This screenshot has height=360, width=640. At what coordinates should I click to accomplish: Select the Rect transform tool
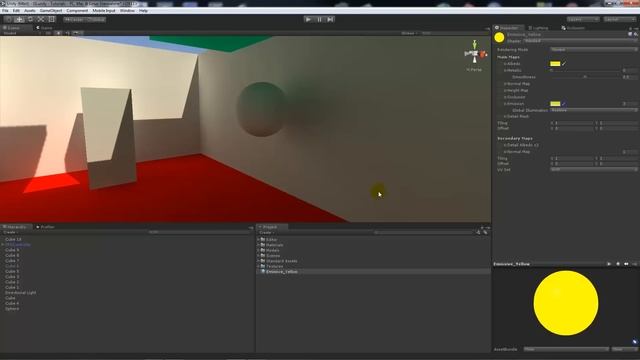coord(51,19)
